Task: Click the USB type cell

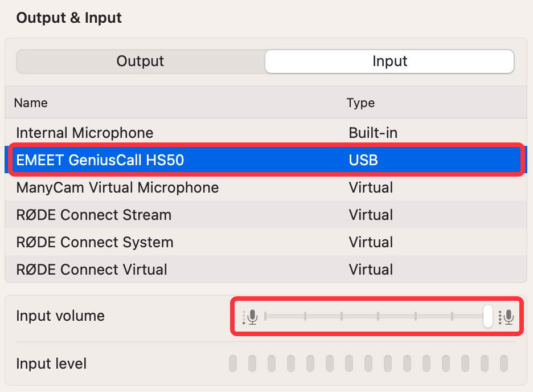Action: pyautogui.click(x=363, y=160)
